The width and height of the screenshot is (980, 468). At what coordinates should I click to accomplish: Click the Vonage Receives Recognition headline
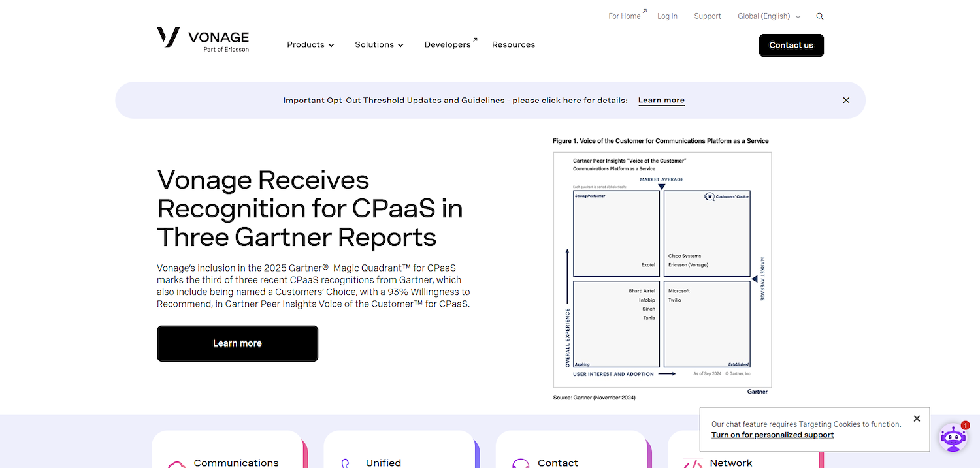pos(310,208)
